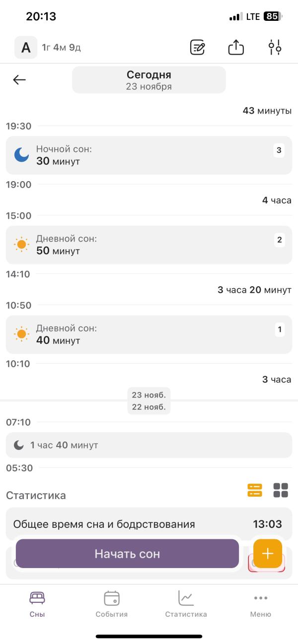Open the Статистика tab
This screenshot has width=298, height=644.
click(186, 604)
